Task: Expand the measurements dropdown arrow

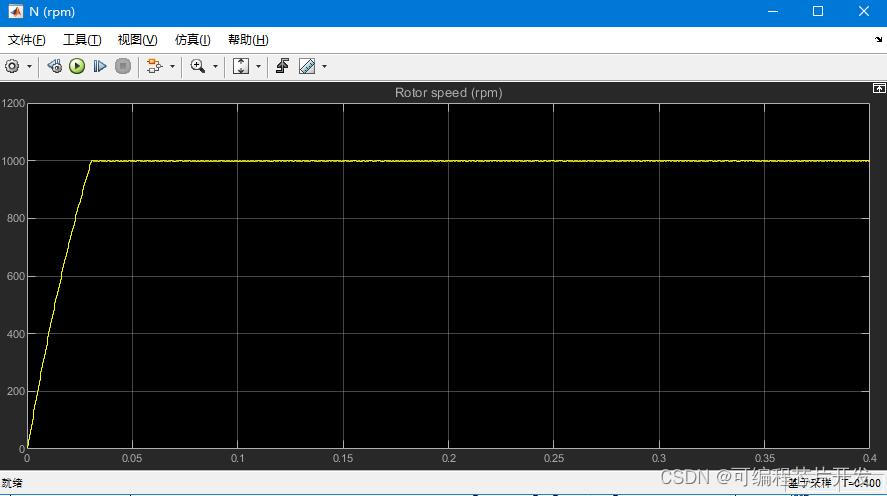Action: click(x=324, y=67)
